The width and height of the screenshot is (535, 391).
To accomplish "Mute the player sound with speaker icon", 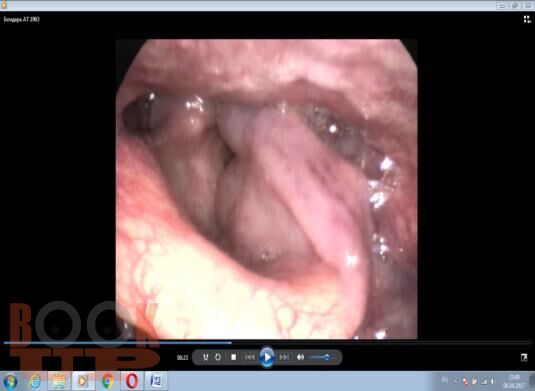I will pyautogui.click(x=300, y=357).
